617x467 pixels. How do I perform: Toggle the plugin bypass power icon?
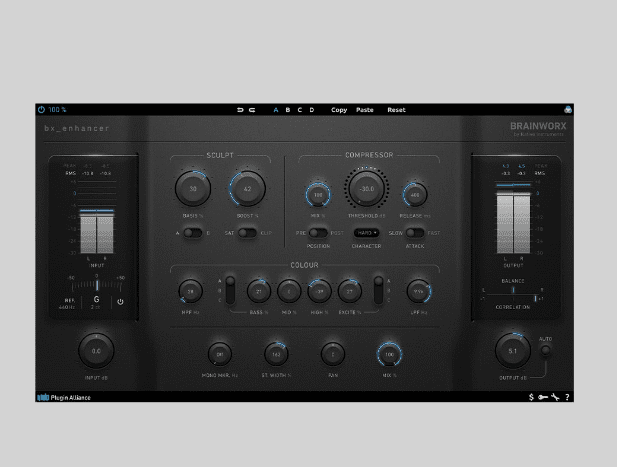coord(41,110)
